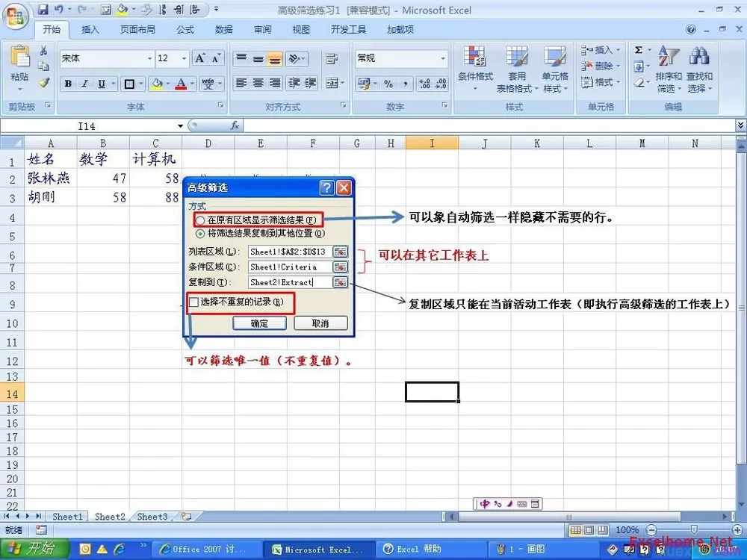Click 确定 in Advanced Filter dialog
This screenshot has width=747, height=560.
coord(259,323)
